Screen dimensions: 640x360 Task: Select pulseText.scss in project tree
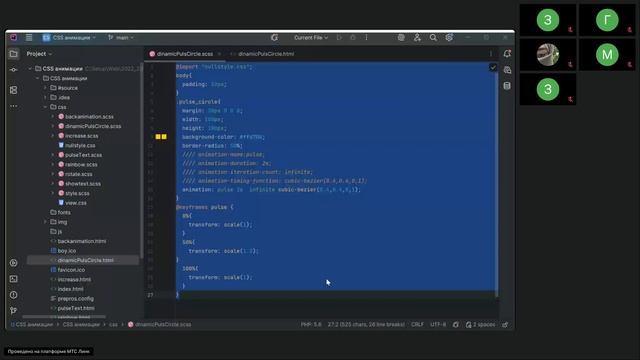tap(83, 155)
